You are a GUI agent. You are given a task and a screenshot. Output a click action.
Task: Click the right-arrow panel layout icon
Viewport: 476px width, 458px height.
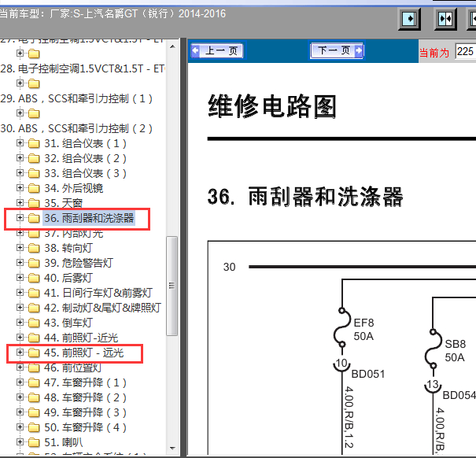tap(409, 19)
